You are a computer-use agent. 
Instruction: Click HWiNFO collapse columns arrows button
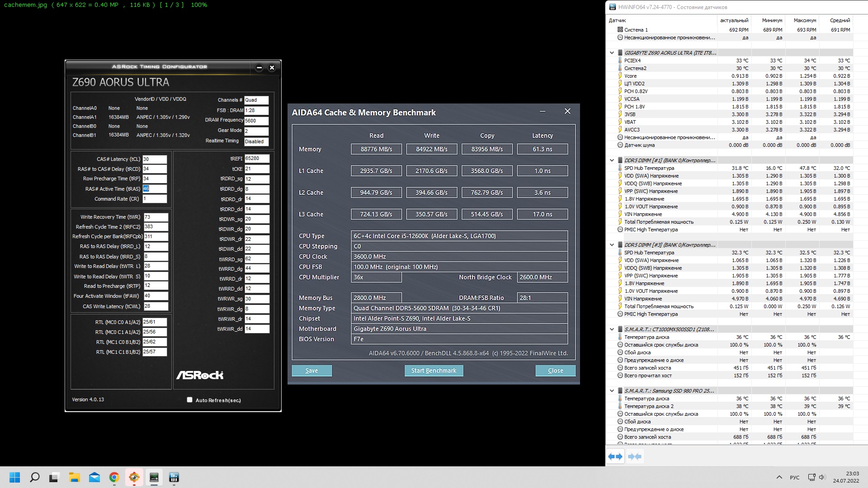click(x=635, y=456)
